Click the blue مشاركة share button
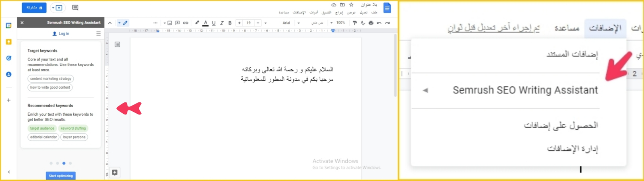The width and height of the screenshot is (644, 181). point(34,8)
